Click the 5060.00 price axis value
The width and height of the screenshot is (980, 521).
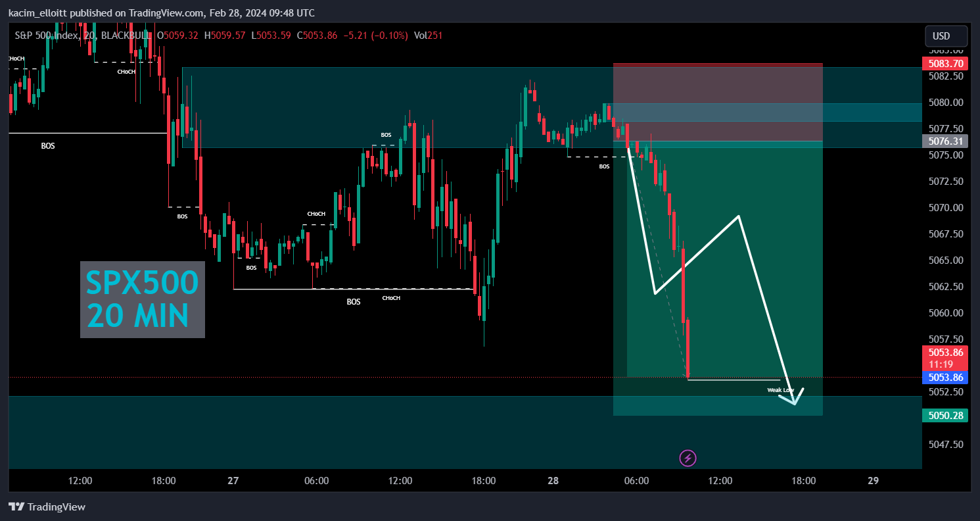point(947,313)
